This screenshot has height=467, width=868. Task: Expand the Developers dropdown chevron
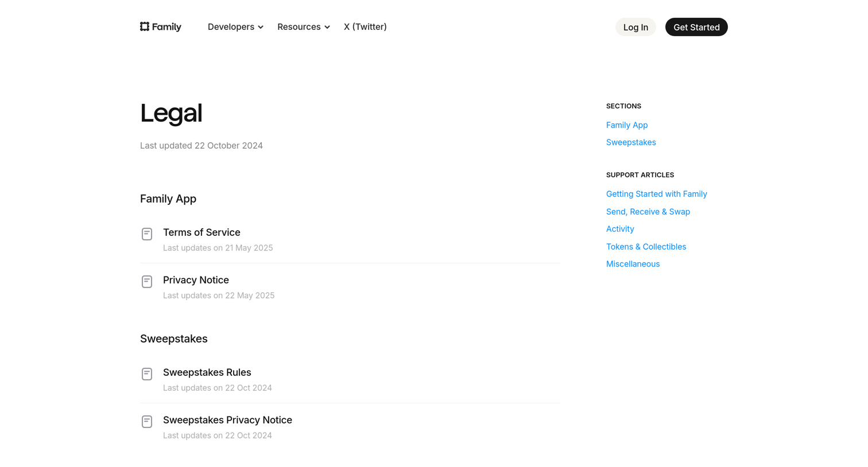(x=261, y=28)
